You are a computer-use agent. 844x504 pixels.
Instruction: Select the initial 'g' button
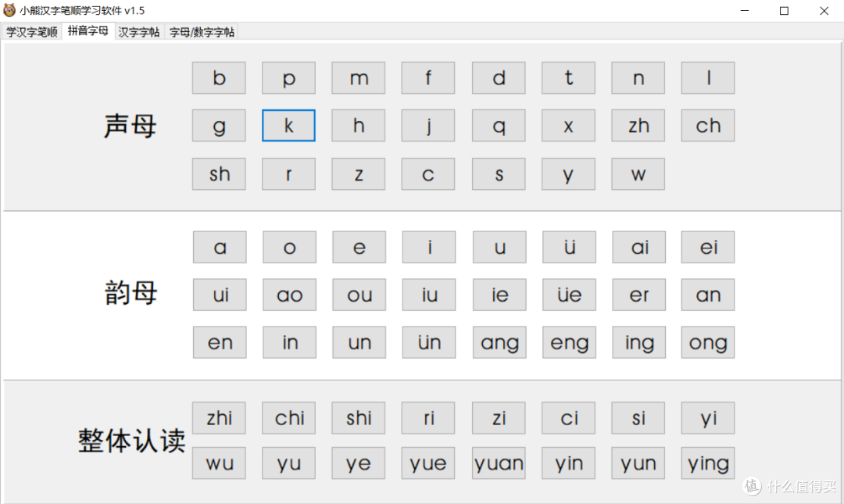219,126
